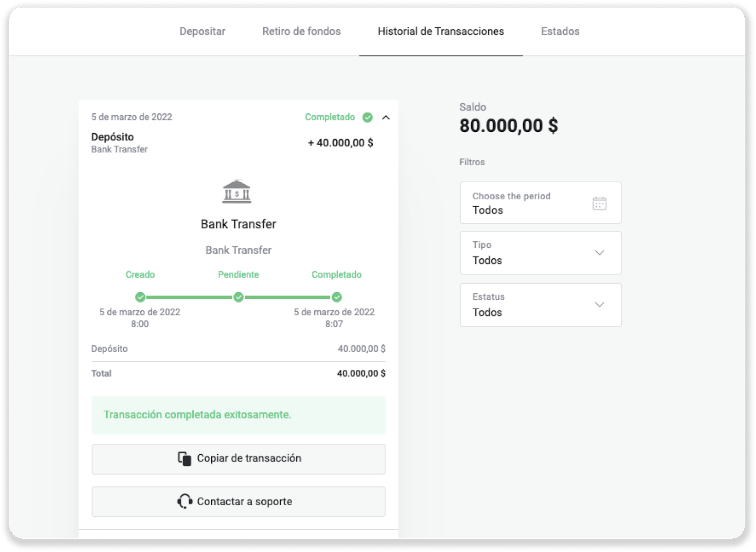Click the green Completado checkmark badge
This screenshot has height=552, width=756.
click(367, 117)
